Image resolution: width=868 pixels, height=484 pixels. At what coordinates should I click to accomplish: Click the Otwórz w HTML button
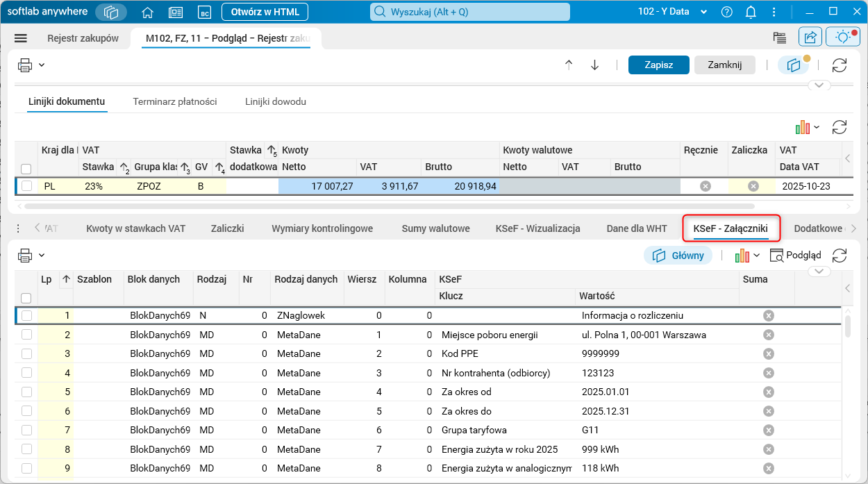click(x=265, y=12)
